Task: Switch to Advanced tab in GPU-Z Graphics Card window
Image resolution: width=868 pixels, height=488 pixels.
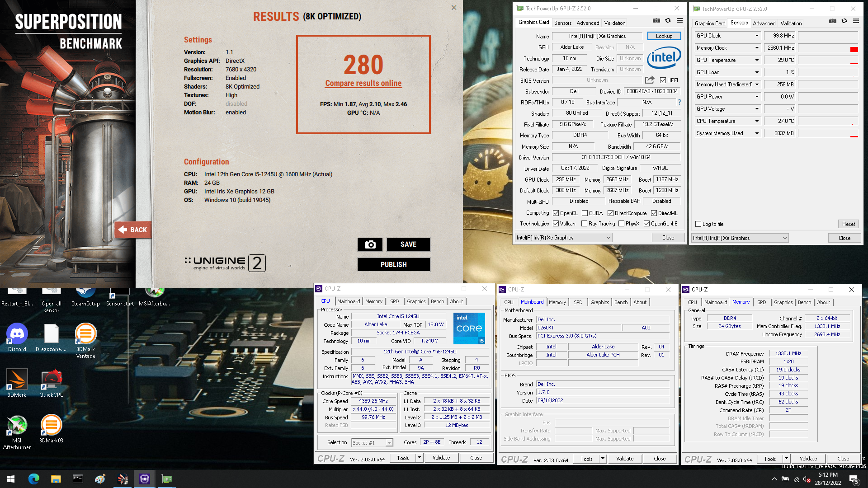Action: 588,23
